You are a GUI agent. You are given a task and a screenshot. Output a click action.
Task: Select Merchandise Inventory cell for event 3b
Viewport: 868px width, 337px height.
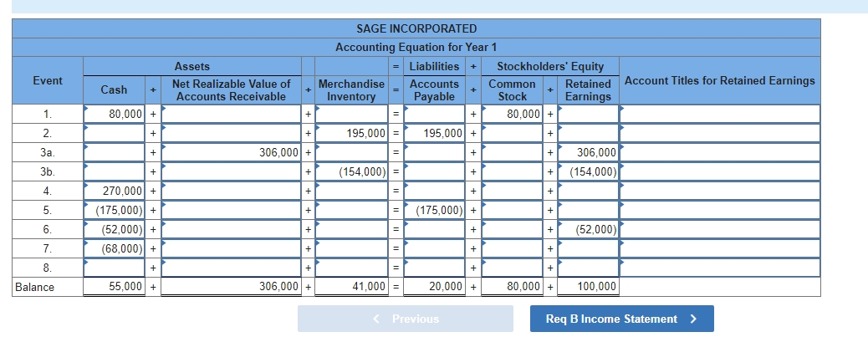(350, 171)
